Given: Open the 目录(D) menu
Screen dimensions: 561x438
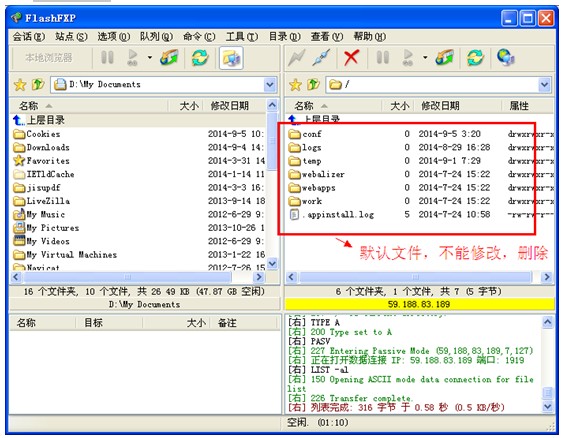Looking at the screenshot, I should [284, 36].
